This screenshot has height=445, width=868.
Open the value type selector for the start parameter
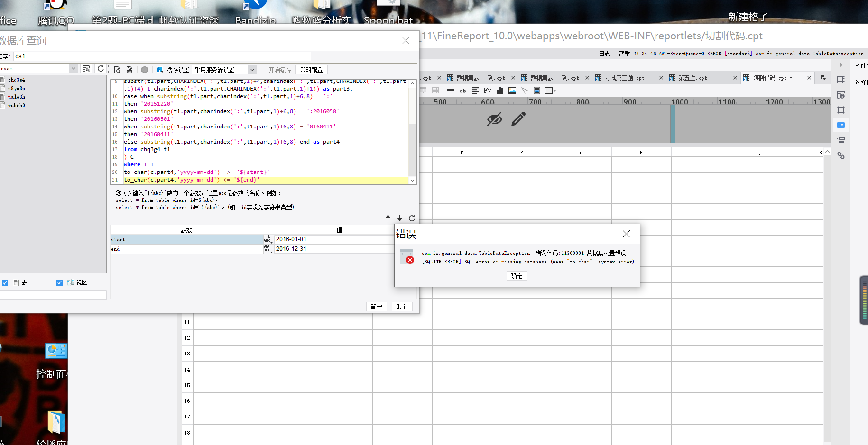[268, 239]
